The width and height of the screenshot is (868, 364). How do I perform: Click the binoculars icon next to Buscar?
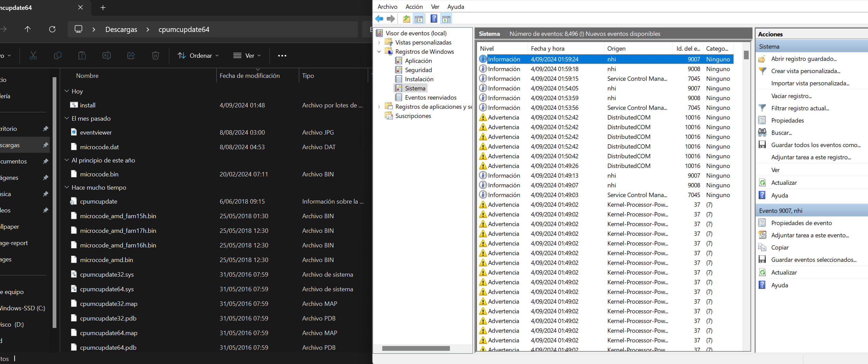coord(762,133)
